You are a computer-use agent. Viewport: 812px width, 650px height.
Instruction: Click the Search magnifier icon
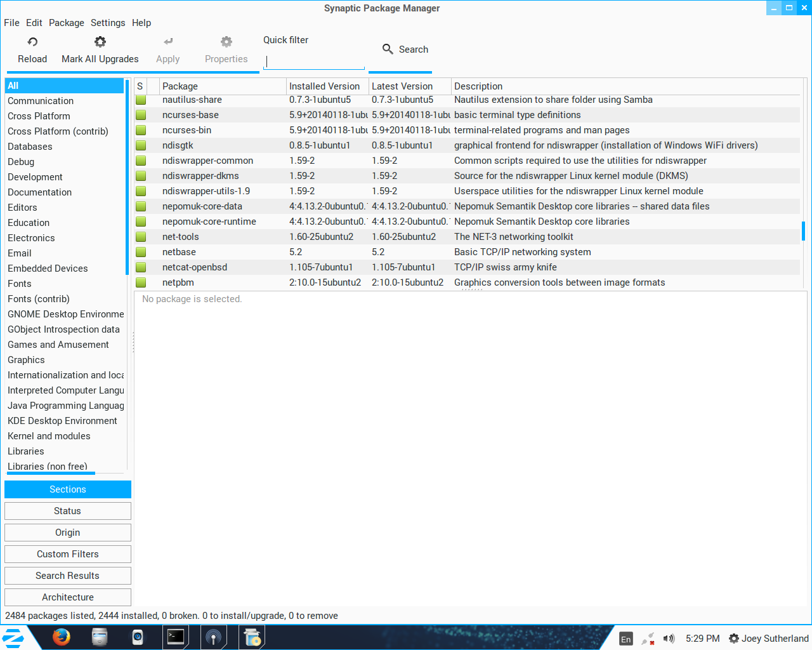point(388,49)
